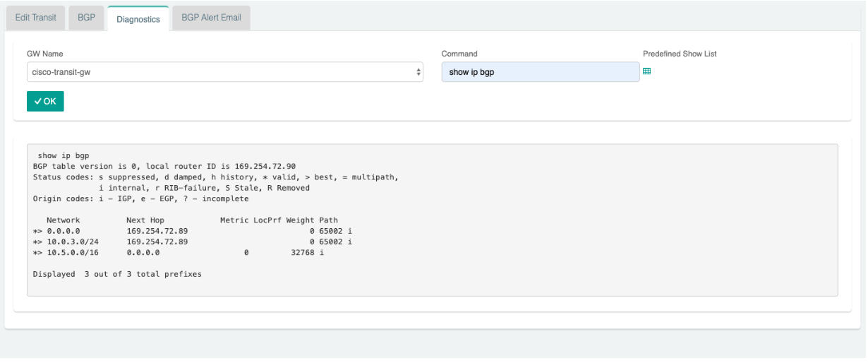Go to the BGP Alert Email tab

point(211,18)
